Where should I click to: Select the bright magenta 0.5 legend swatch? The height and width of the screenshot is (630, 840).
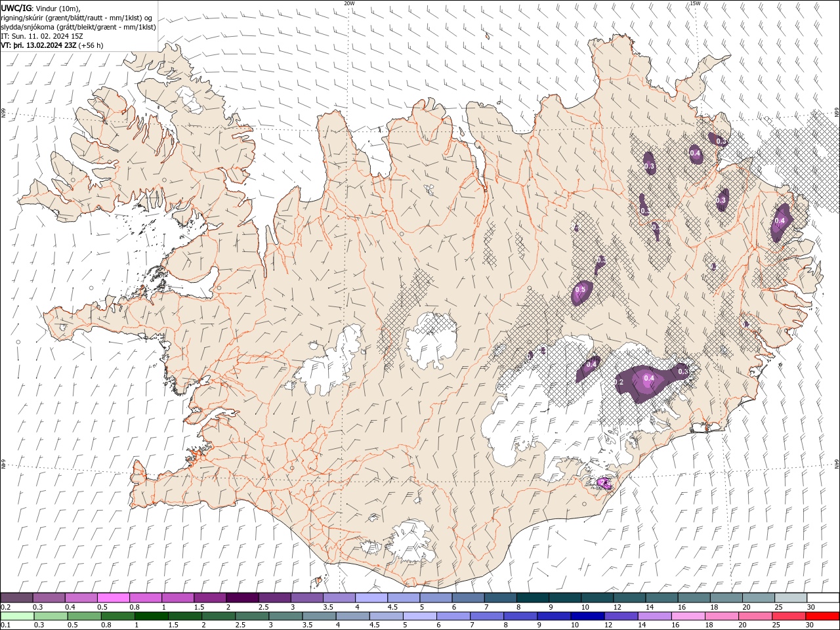point(113,598)
